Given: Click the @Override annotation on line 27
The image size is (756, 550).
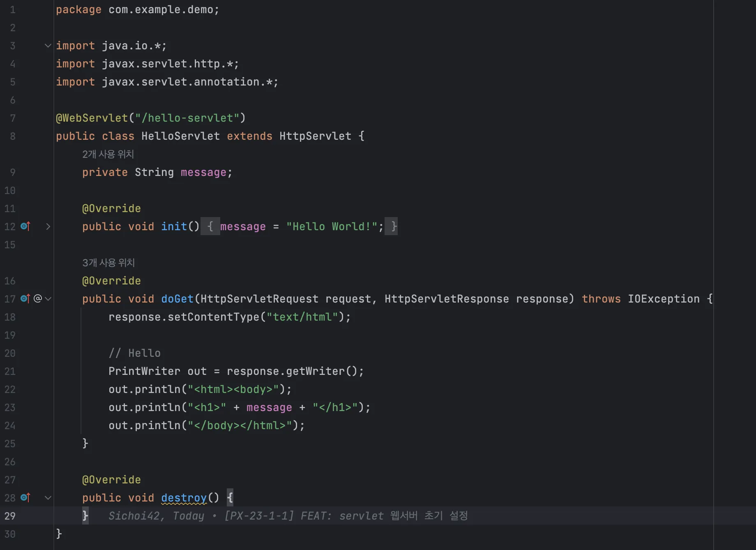Looking at the screenshot, I should [x=112, y=480].
